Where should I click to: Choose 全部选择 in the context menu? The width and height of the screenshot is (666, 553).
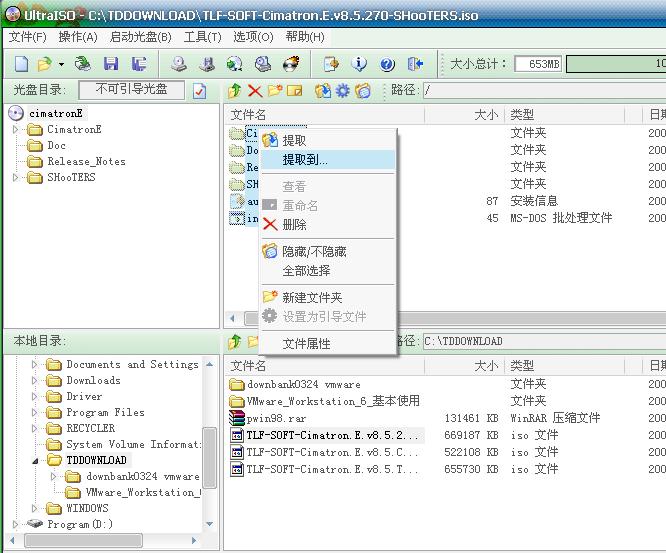[x=328, y=271]
